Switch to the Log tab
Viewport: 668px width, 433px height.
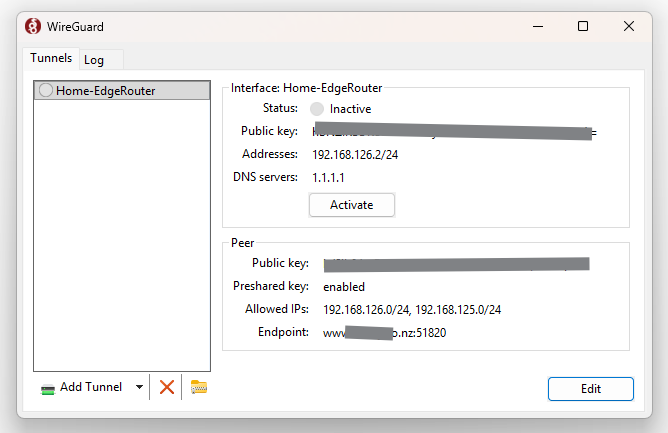tap(94, 60)
